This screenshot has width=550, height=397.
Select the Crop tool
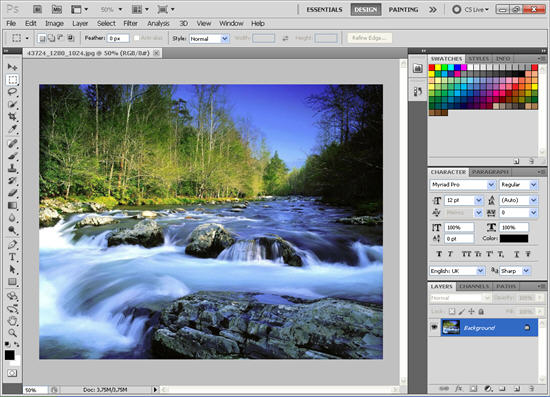[x=12, y=117]
